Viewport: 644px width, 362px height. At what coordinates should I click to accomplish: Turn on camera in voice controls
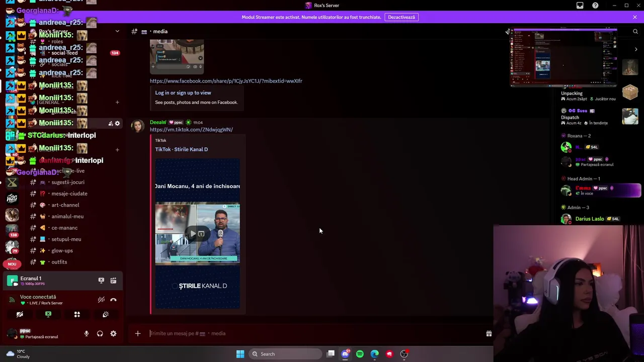click(x=20, y=314)
